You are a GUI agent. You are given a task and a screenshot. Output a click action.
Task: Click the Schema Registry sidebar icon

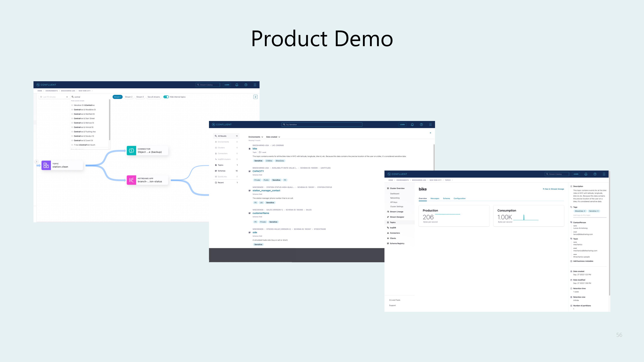(x=388, y=243)
